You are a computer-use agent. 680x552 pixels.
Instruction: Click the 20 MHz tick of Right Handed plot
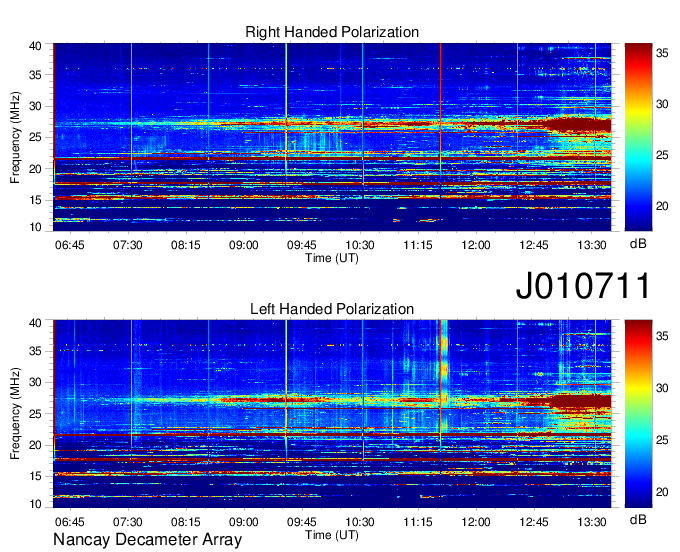36,169
